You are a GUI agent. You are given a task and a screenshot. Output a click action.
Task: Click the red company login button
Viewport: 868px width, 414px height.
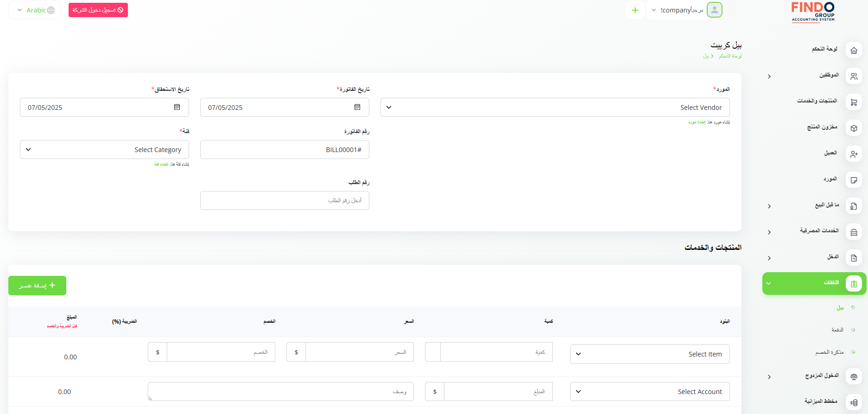tap(98, 10)
